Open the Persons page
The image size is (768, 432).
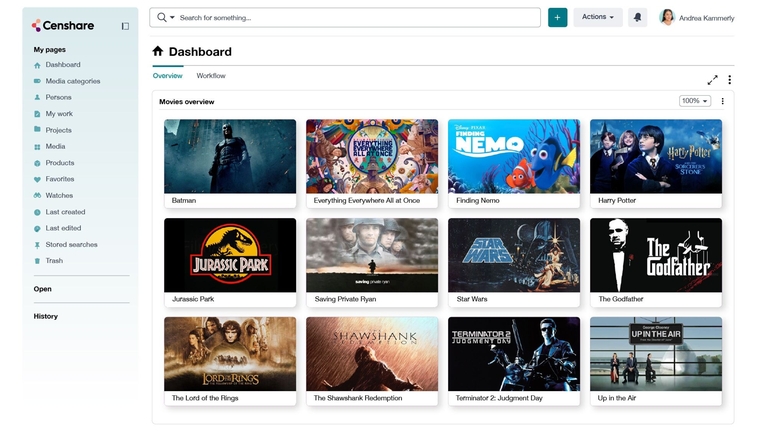point(58,97)
